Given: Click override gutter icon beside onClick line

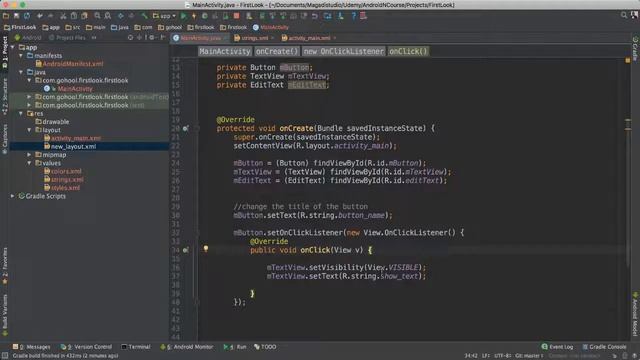Looking at the screenshot, I should (x=186, y=250).
